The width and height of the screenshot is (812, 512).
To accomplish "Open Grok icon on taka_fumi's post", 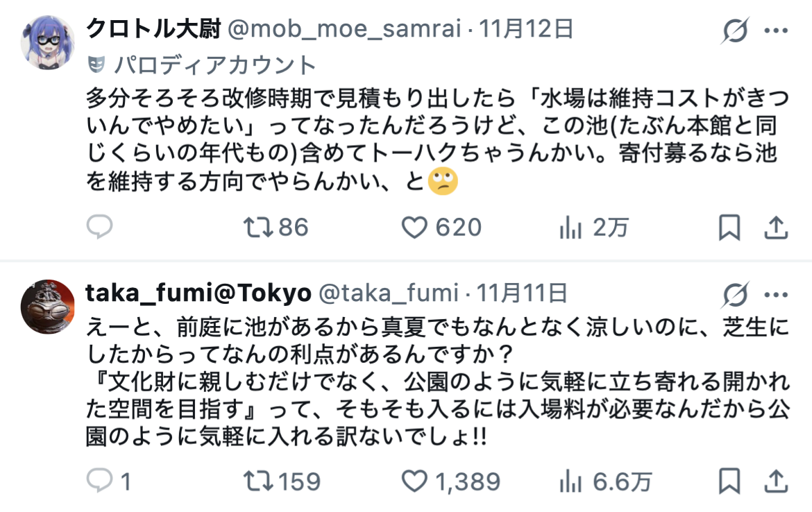I will click(735, 295).
